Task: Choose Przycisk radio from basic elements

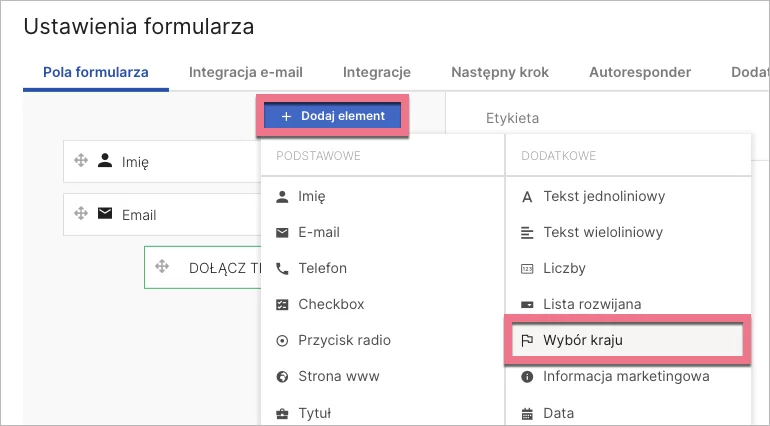Action: 344,340
